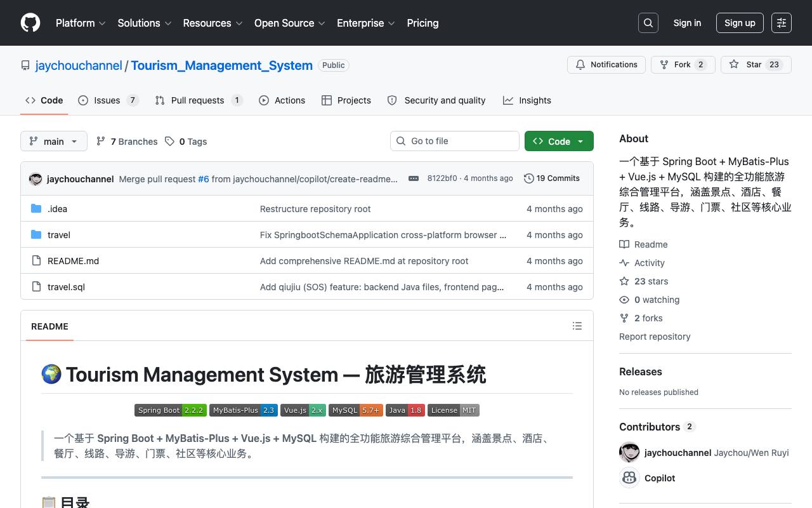Click the Vue.js 2.x badge

point(303,410)
